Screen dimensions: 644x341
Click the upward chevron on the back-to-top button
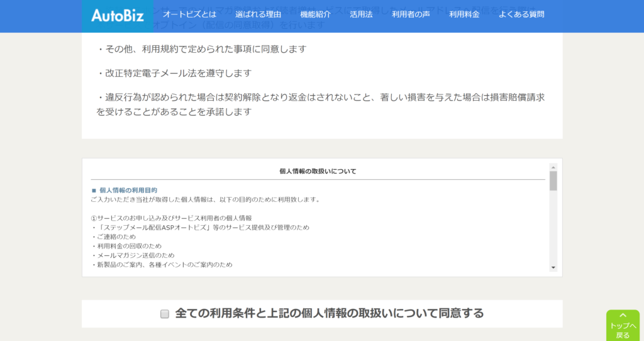point(623,315)
